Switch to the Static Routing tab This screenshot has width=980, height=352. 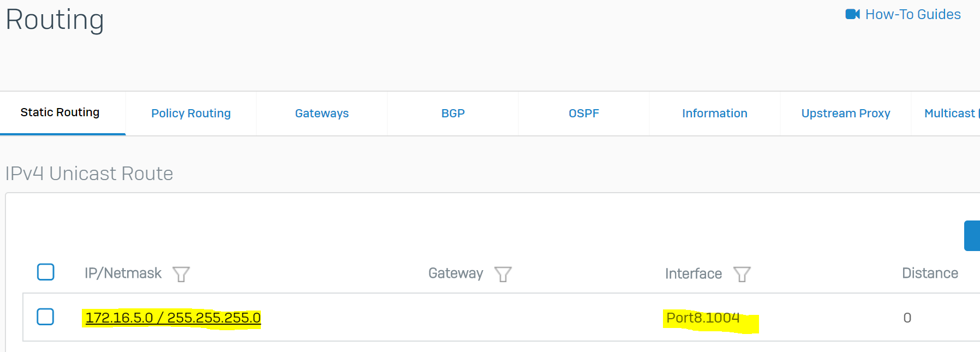[x=60, y=112]
